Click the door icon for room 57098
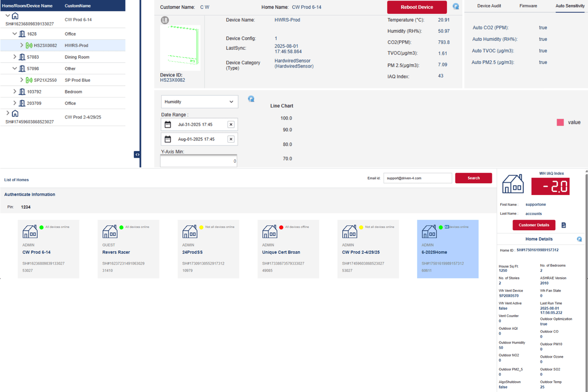This screenshot has height=392, width=588. coord(22,69)
